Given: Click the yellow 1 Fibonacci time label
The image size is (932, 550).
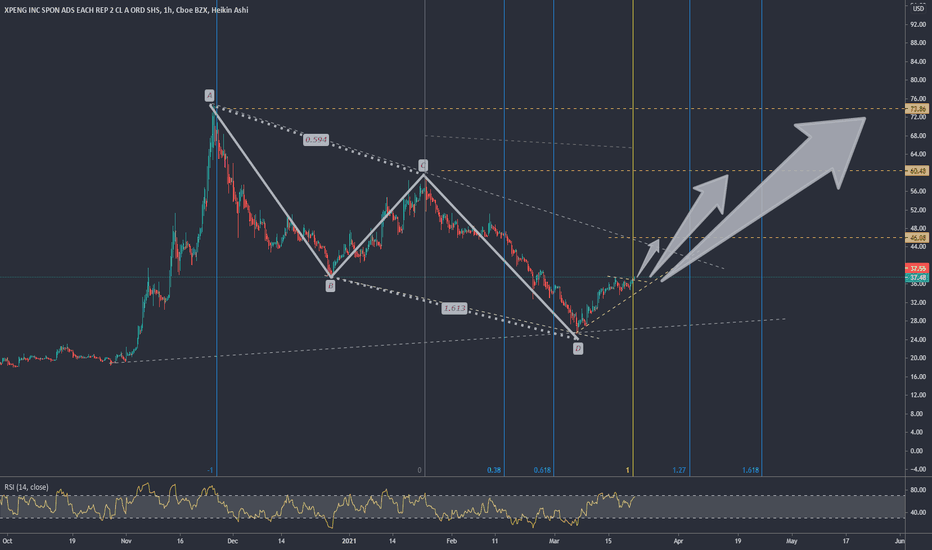Looking at the screenshot, I should coord(627,470).
